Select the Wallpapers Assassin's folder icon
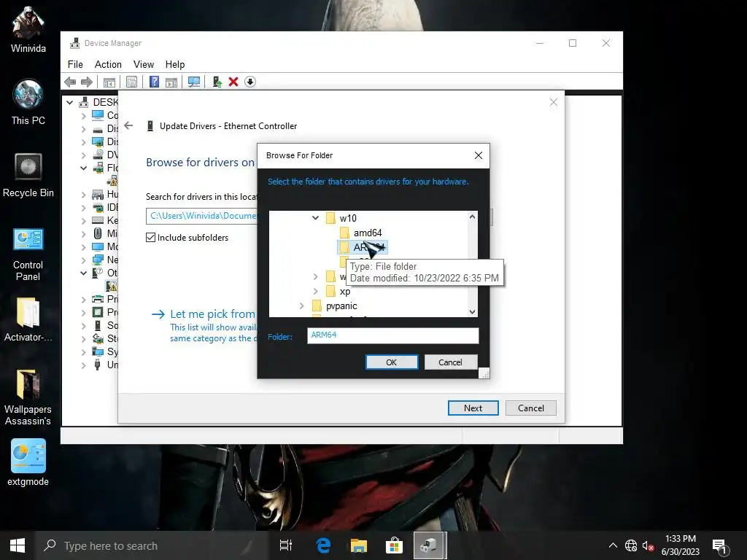This screenshot has width=747, height=560. (28, 397)
